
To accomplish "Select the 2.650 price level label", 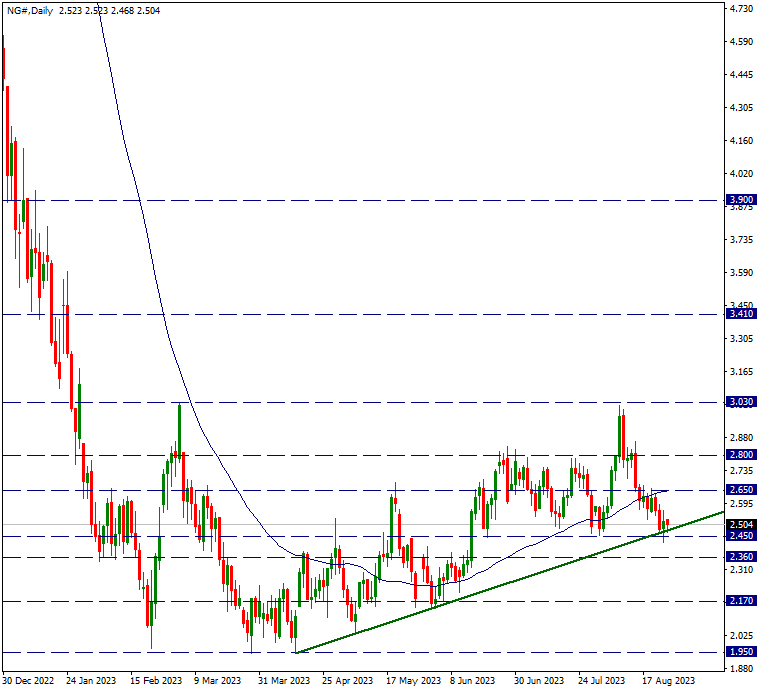I will tap(741, 491).
